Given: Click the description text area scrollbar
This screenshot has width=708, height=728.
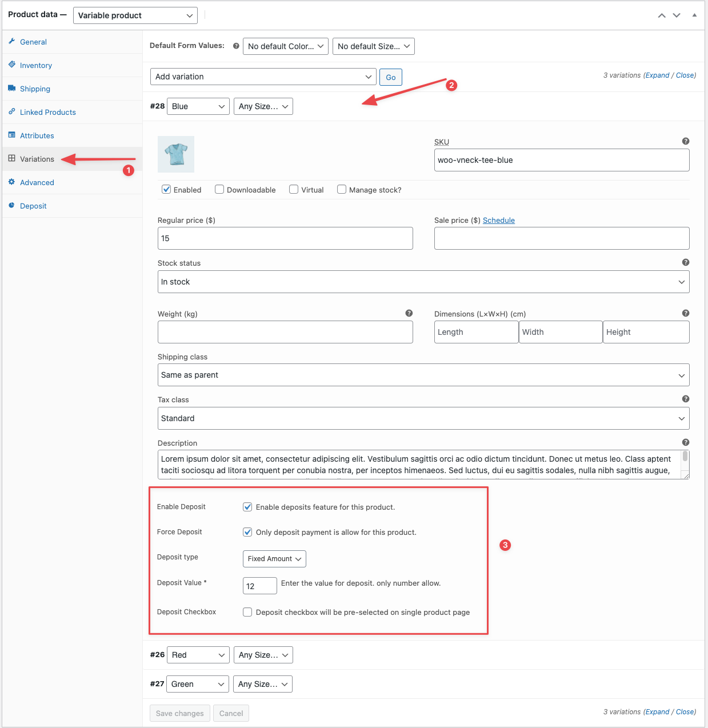Looking at the screenshot, I should pyautogui.click(x=685, y=457).
